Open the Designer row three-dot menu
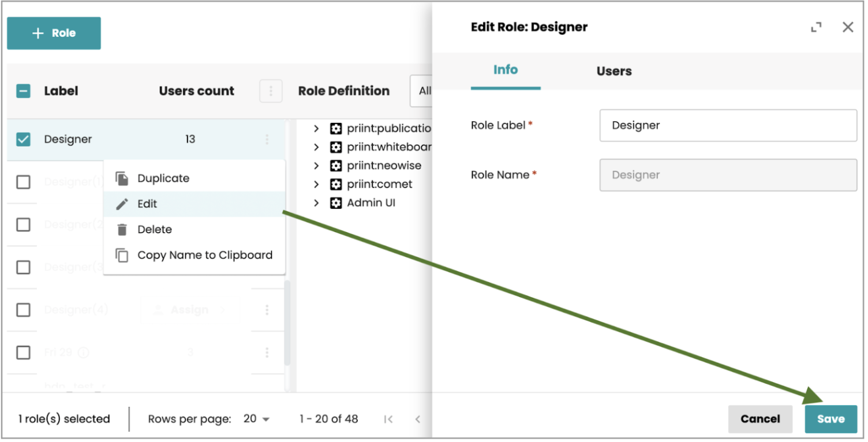 pos(267,139)
